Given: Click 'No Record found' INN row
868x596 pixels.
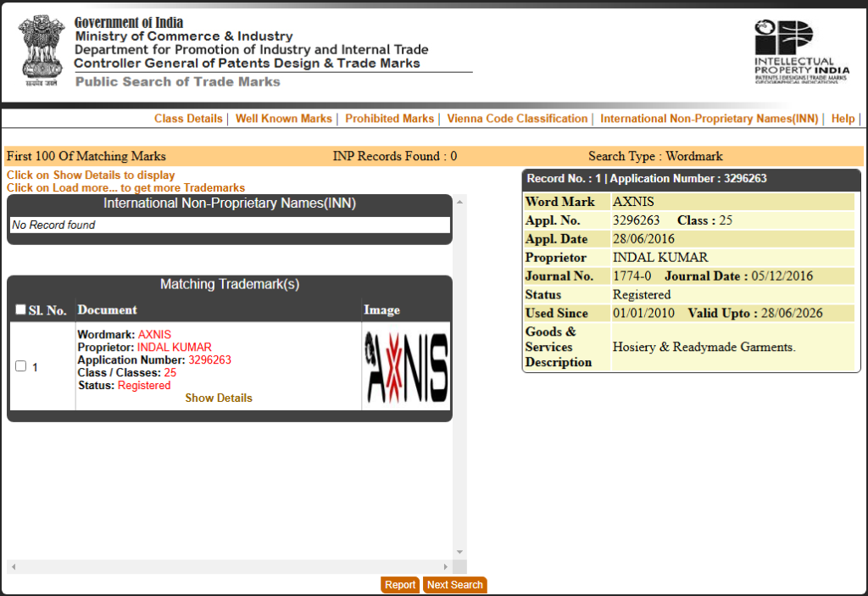Looking at the screenshot, I should (x=230, y=225).
